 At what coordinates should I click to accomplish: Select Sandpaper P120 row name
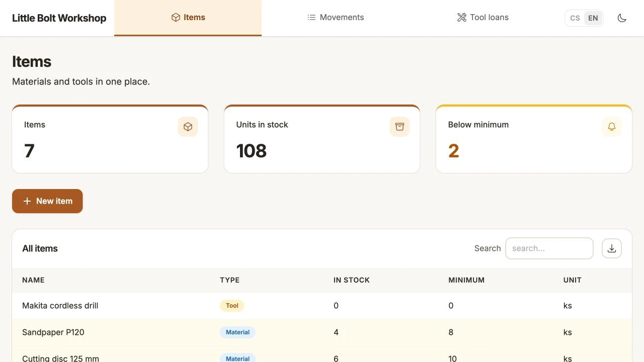(53, 332)
